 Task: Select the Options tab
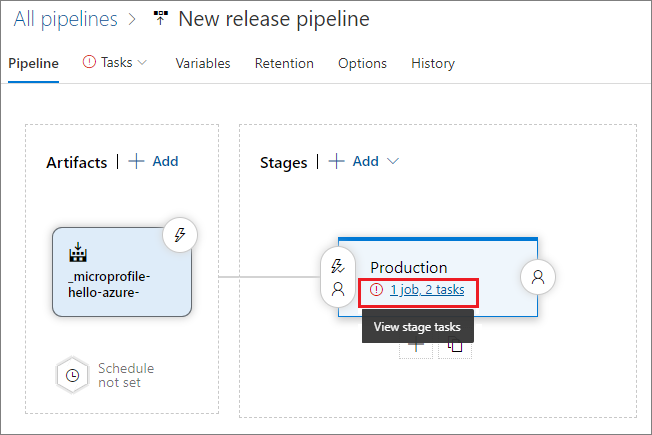[362, 63]
